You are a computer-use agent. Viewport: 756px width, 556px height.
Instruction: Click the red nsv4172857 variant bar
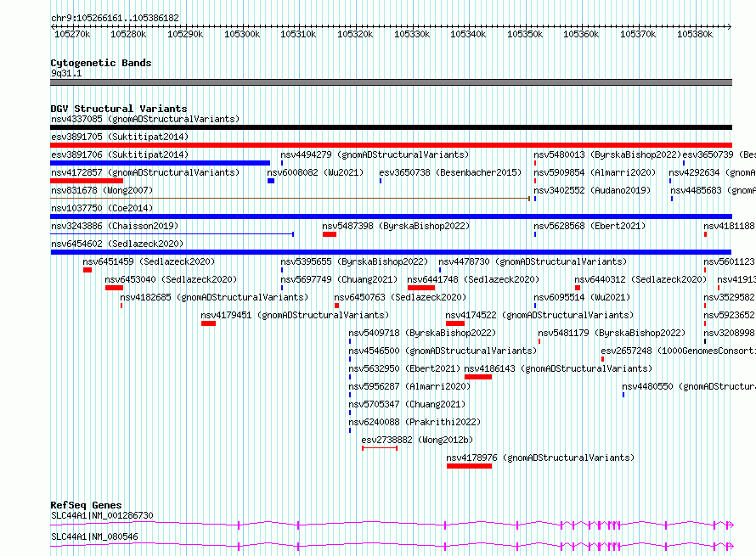[87, 181]
